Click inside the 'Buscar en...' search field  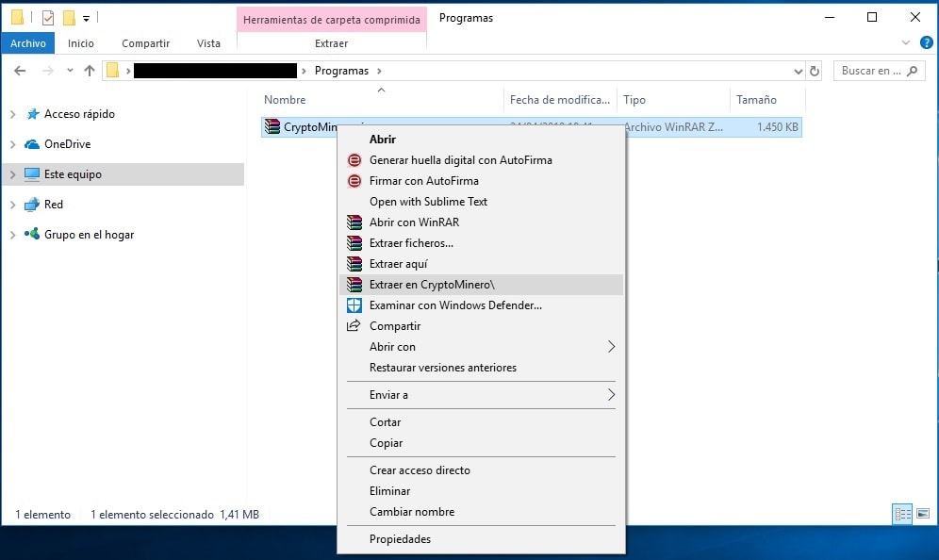click(x=872, y=70)
